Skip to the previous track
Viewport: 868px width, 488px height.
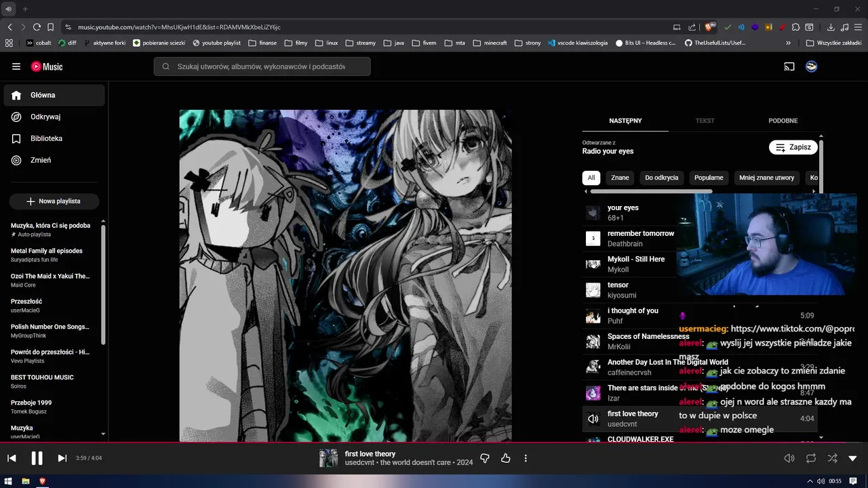tap(12, 458)
